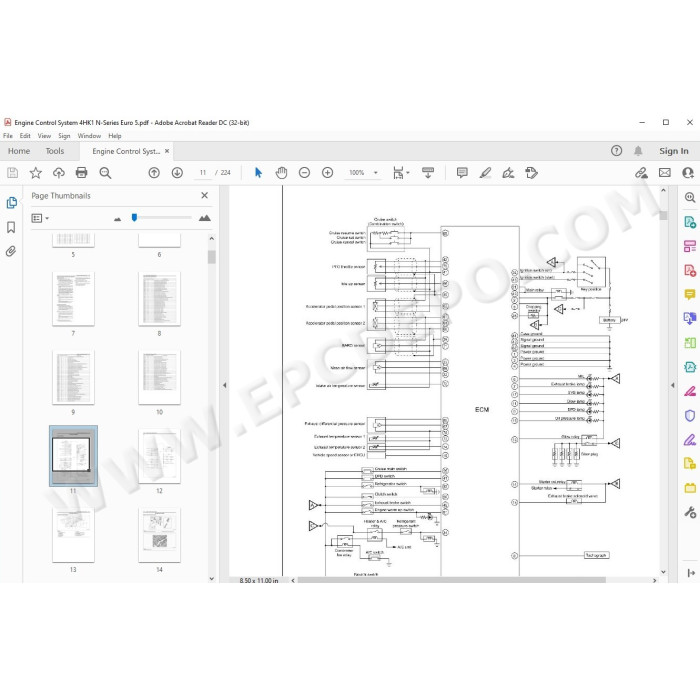This screenshot has height=700, width=700.
Task: Go to previous page arrow icon
Action: coord(154,173)
